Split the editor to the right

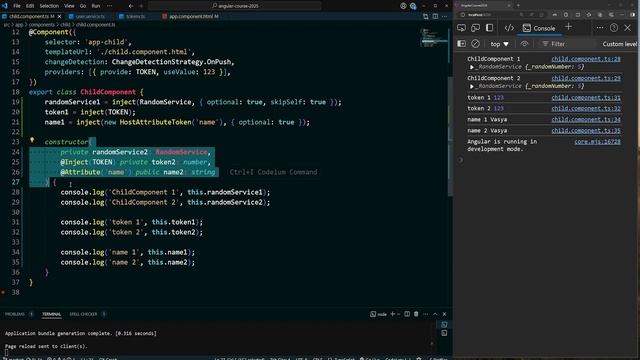(x=436, y=16)
